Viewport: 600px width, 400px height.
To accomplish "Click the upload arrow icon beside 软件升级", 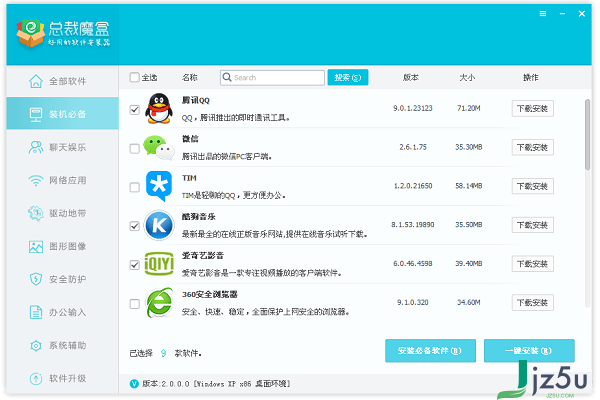I will click(x=36, y=379).
